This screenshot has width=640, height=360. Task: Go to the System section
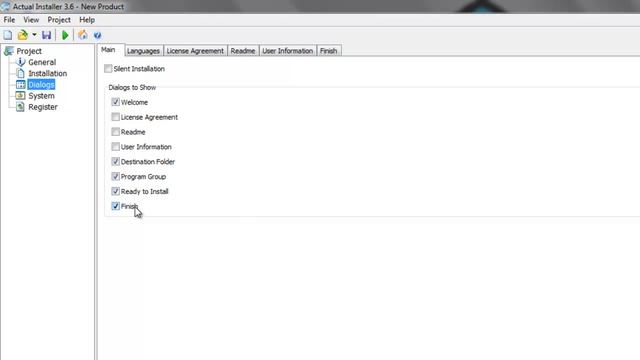[x=41, y=96]
